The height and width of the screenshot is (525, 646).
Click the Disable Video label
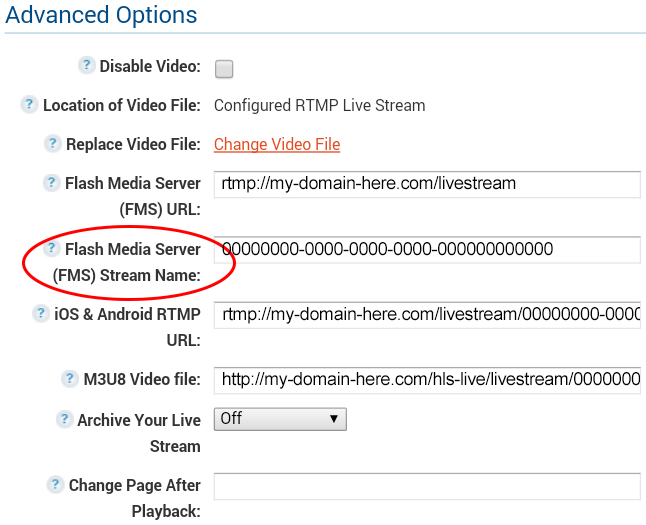tap(150, 67)
